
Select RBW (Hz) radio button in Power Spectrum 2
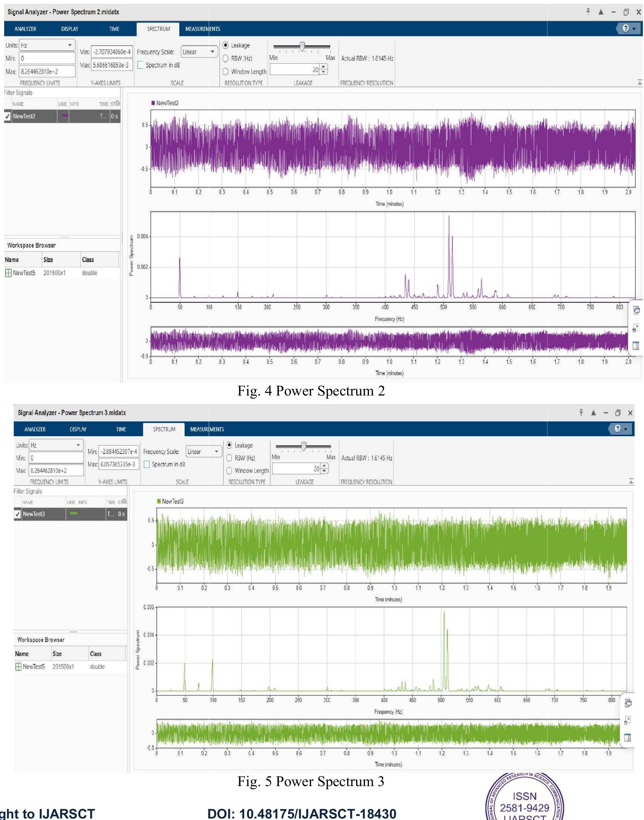pos(225,58)
